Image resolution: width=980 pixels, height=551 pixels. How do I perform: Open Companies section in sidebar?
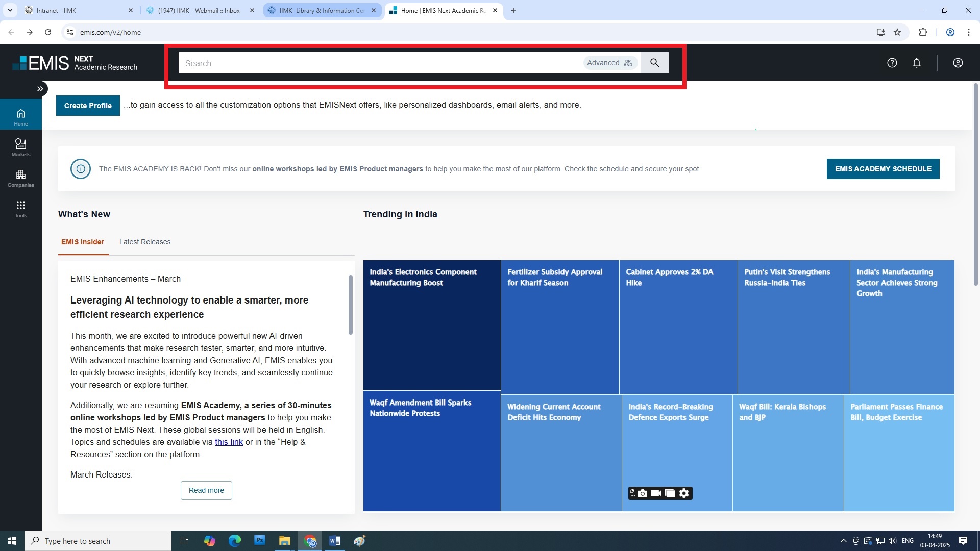pyautogui.click(x=20, y=178)
